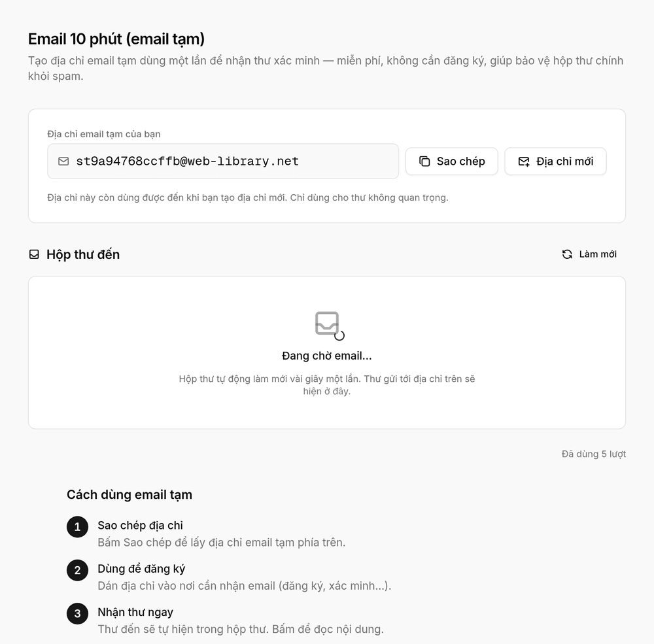The width and height of the screenshot is (654, 644).
Task: Click the step 2 numbered circle
Action: pos(78,570)
